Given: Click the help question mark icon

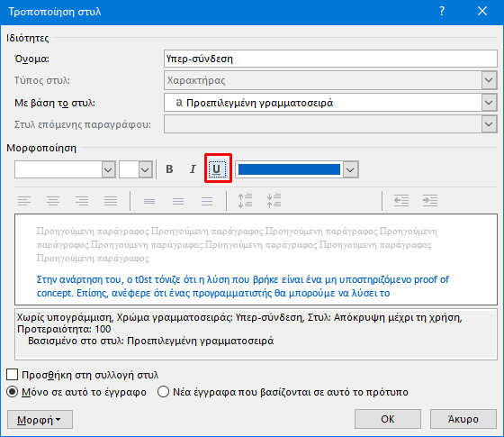Looking at the screenshot, I should [x=442, y=11].
